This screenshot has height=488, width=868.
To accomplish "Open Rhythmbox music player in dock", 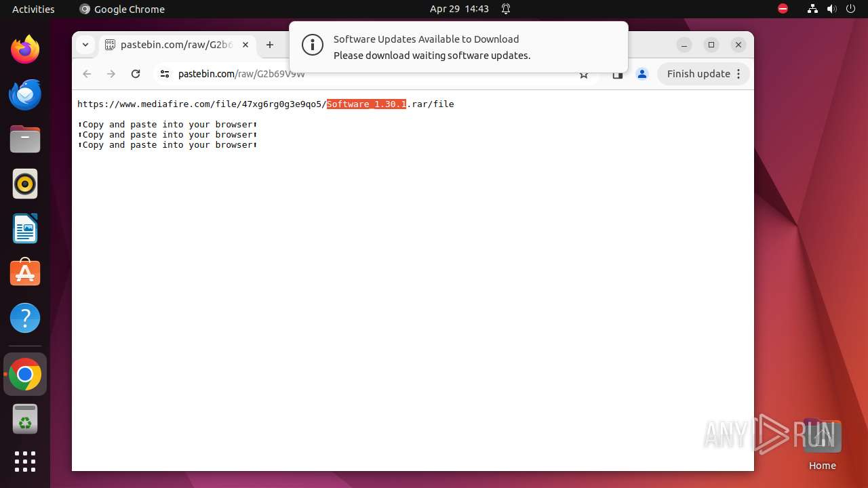I will 25,184.
